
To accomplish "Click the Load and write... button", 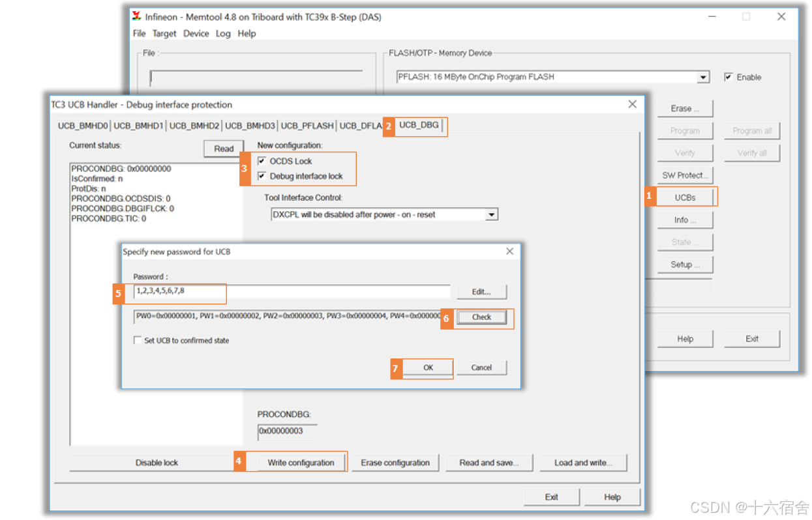I will 583,463.
